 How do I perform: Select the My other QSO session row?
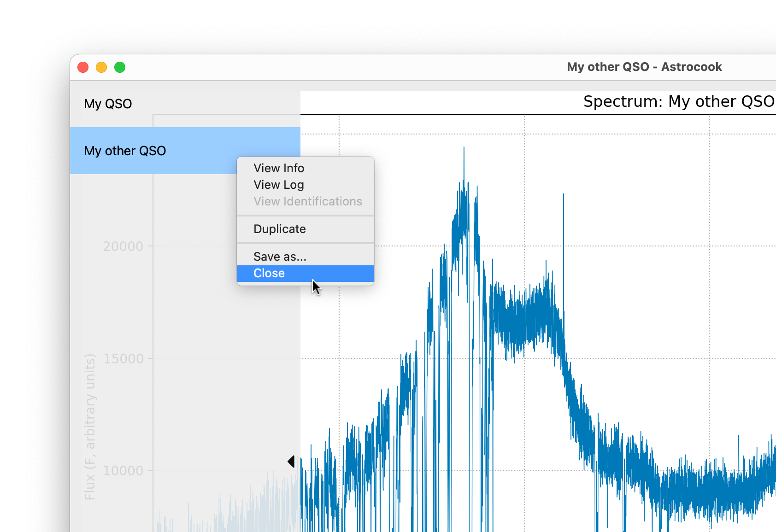185,151
